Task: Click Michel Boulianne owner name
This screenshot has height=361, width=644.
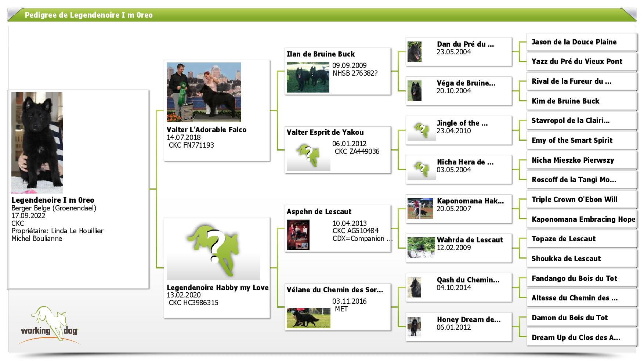Action: pyautogui.click(x=37, y=238)
